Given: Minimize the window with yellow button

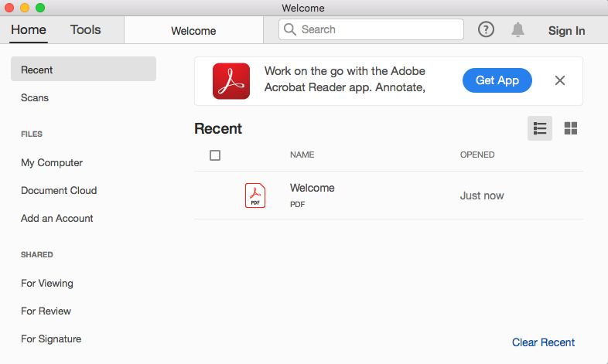Looking at the screenshot, I should [x=25, y=8].
